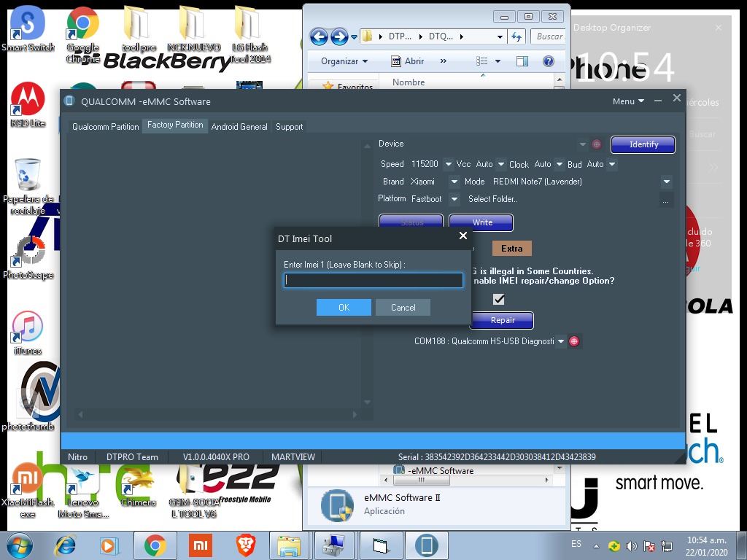Open the Windows Start menu
Screen dimensions: 747x560
[20, 545]
